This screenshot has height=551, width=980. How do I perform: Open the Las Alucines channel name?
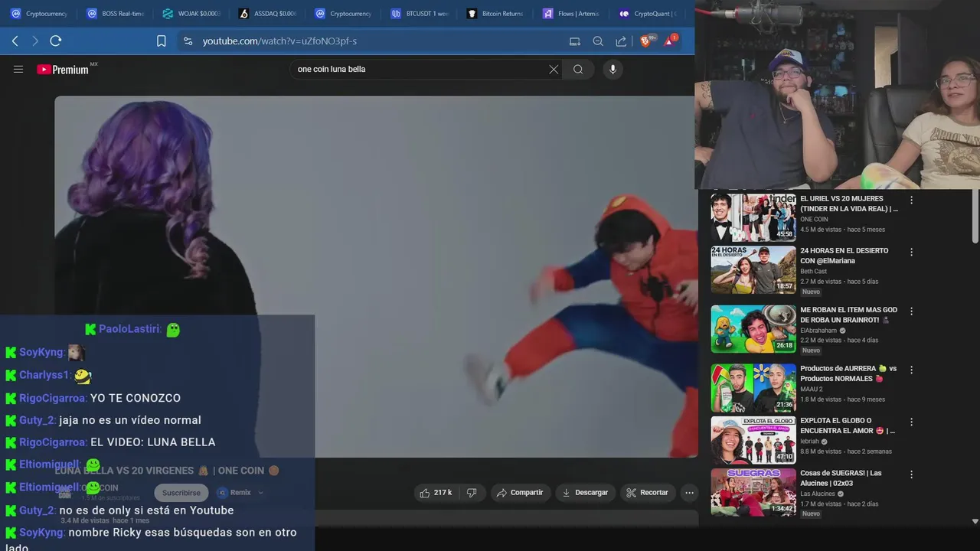click(x=818, y=494)
